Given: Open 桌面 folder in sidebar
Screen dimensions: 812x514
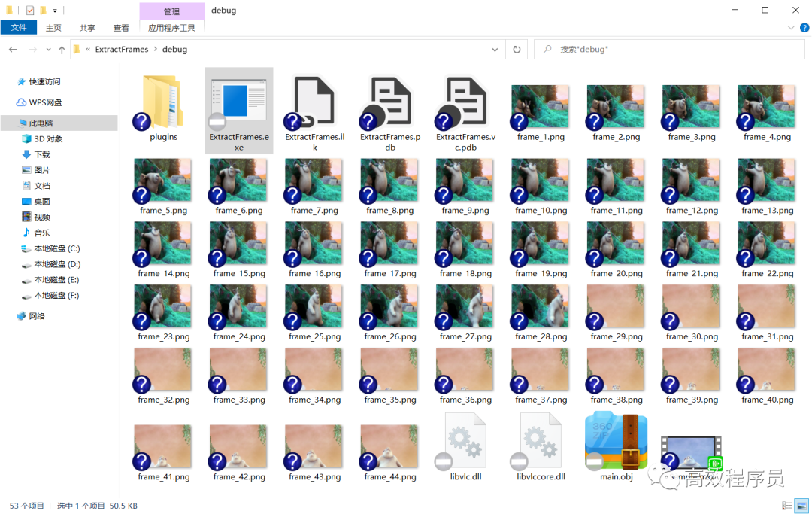Looking at the screenshot, I should click(x=36, y=201).
